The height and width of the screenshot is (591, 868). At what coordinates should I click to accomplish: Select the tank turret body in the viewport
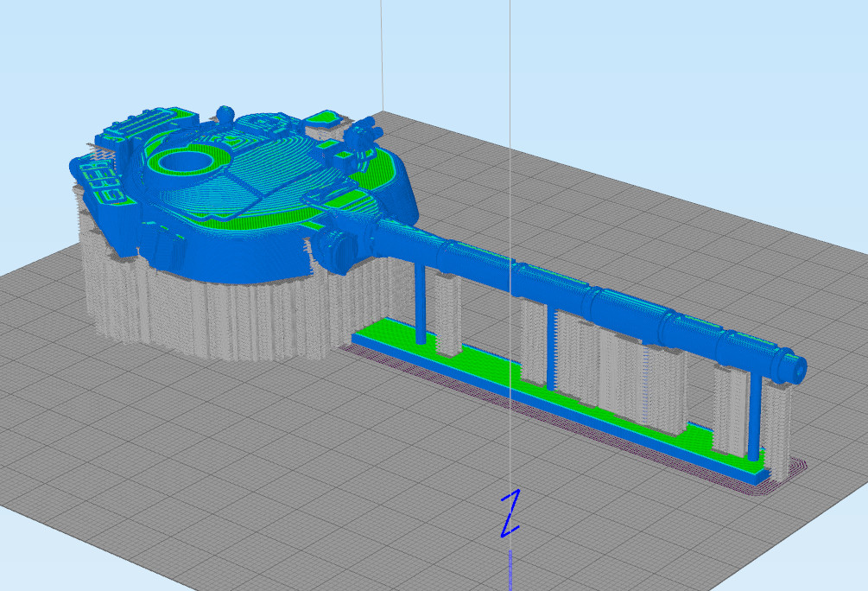tap(244, 194)
